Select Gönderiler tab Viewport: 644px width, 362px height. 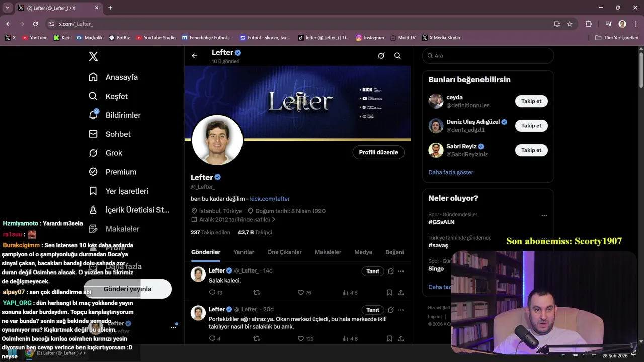coord(206,252)
